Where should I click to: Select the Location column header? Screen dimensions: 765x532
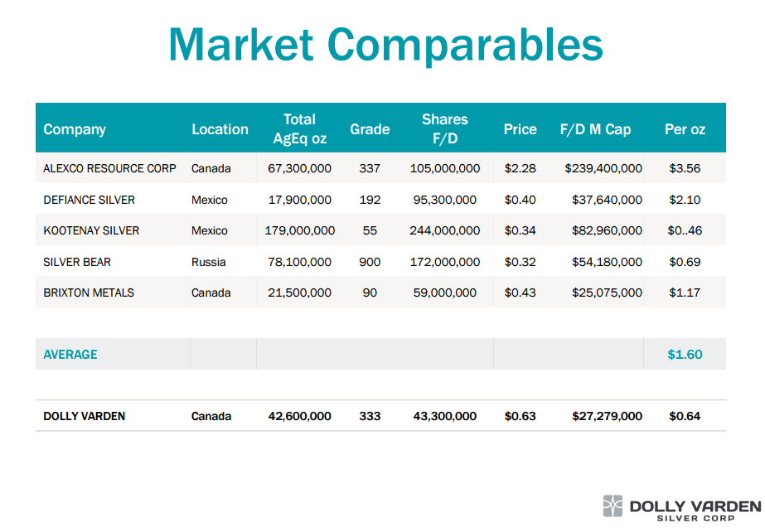pos(220,129)
